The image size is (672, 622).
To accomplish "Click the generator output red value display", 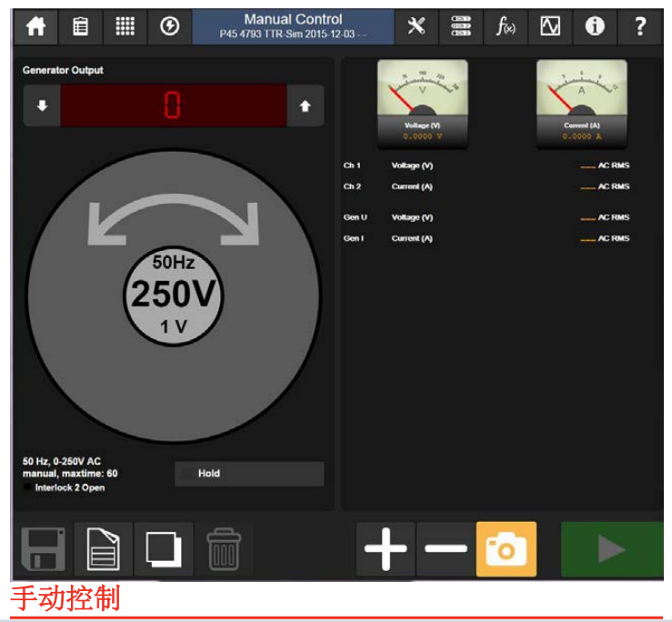I will coord(173,106).
